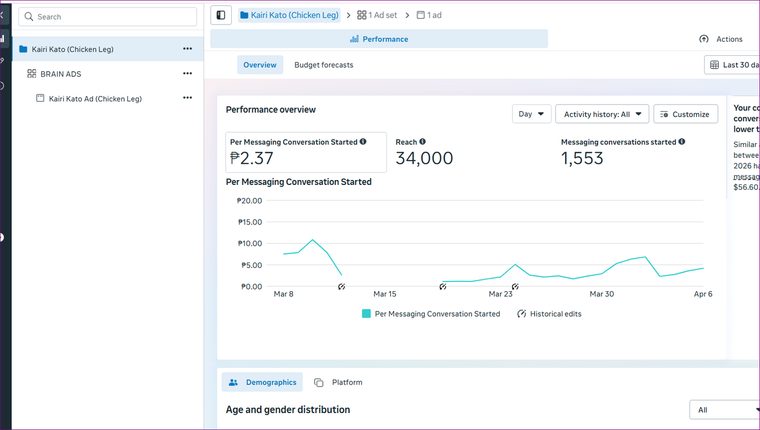This screenshot has height=430, width=760.
Task: Click the historical edit marker near Mar 12
Action: [x=342, y=287]
